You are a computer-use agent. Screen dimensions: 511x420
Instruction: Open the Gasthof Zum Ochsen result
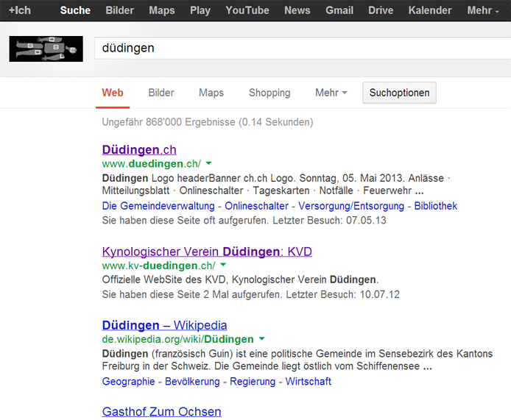coord(161,412)
